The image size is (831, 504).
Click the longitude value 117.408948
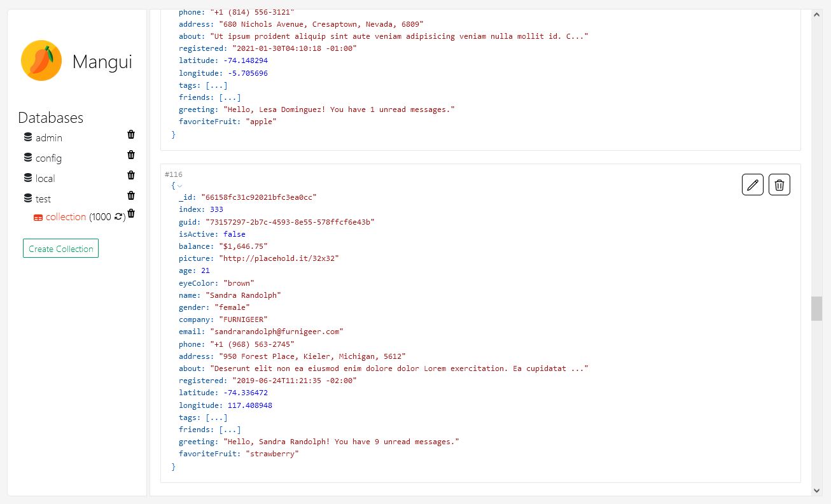250,405
